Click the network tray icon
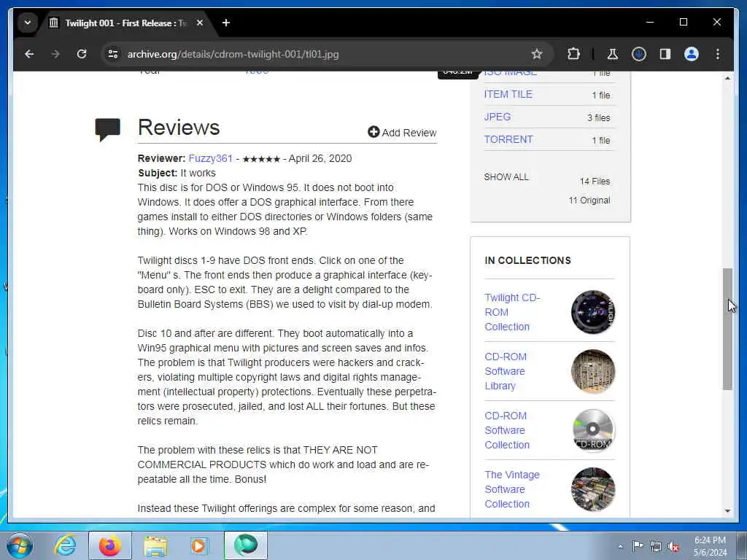 point(656,546)
